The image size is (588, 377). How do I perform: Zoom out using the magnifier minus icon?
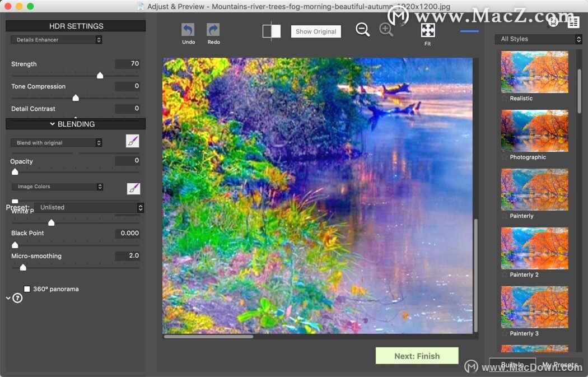point(363,30)
